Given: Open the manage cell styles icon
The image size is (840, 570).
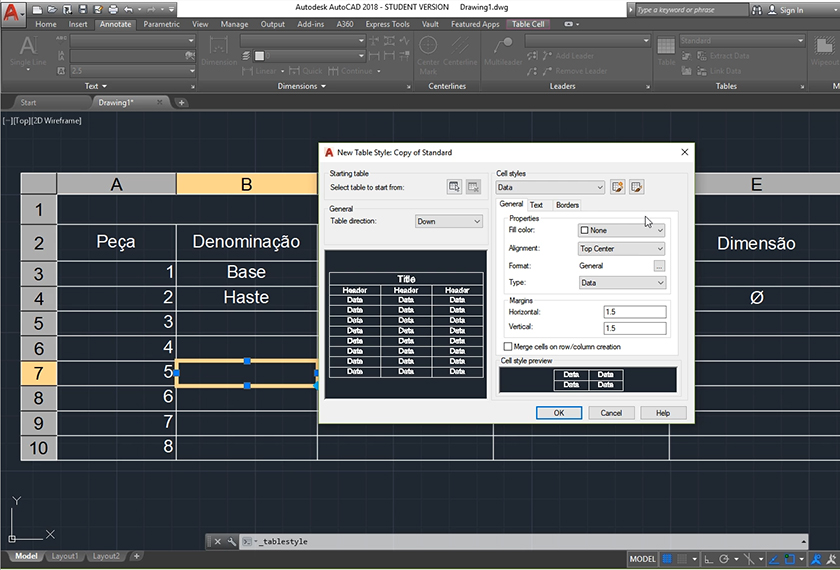Looking at the screenshot, I should click(x=636, y=187).
